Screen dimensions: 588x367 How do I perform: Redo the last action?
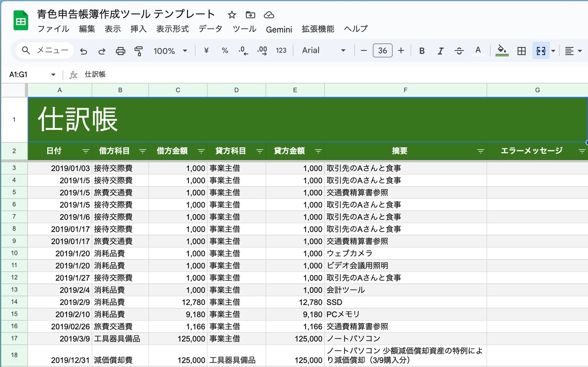pos(102,51)
